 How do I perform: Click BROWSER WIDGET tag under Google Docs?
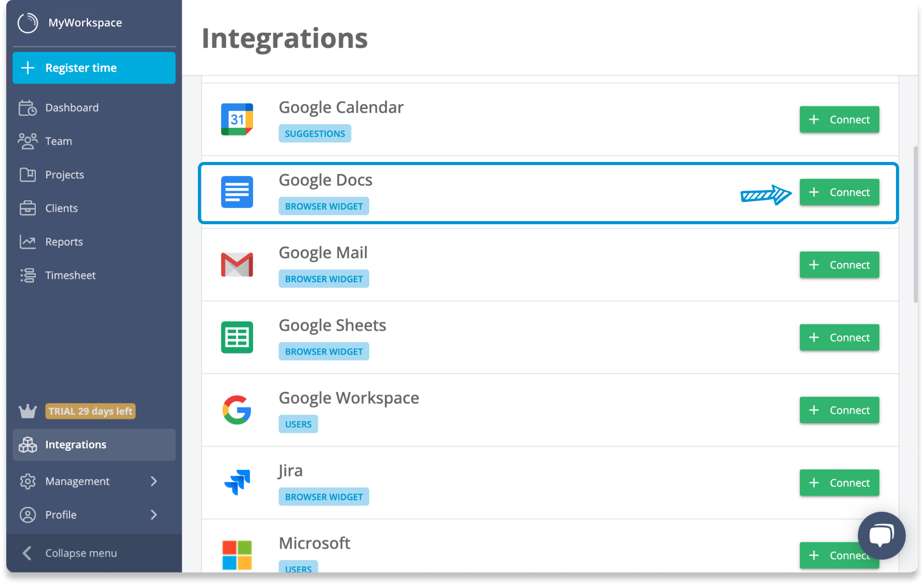point(324,206)
